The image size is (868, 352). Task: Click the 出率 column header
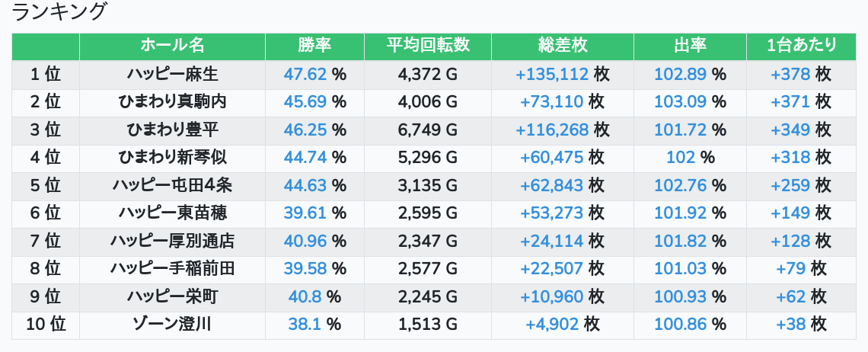tap(690, 46)
